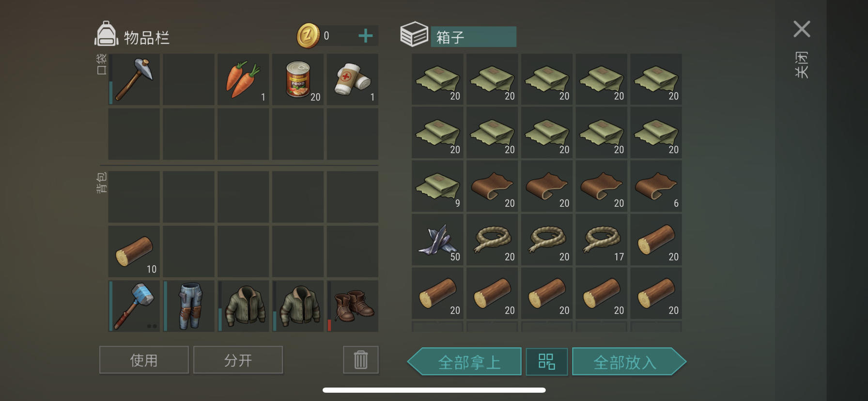Select the pickaxe in the pocket slot
This screenshot has height=401, width=868.
pyautogui.click(x=134, y=79)
